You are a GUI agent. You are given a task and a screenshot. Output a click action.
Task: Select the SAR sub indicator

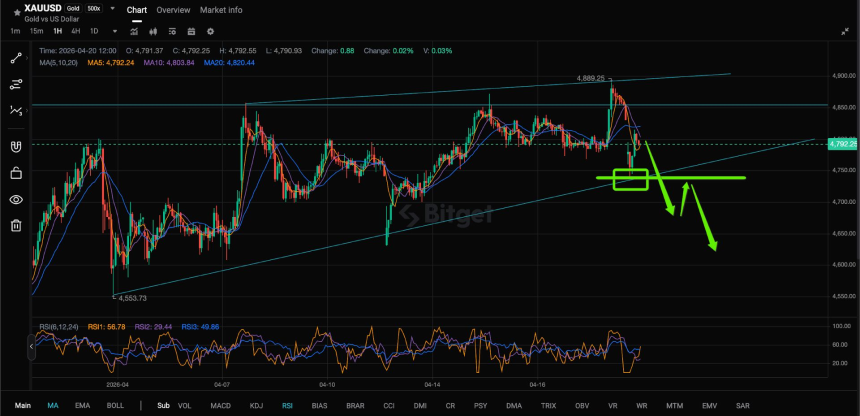743,406
